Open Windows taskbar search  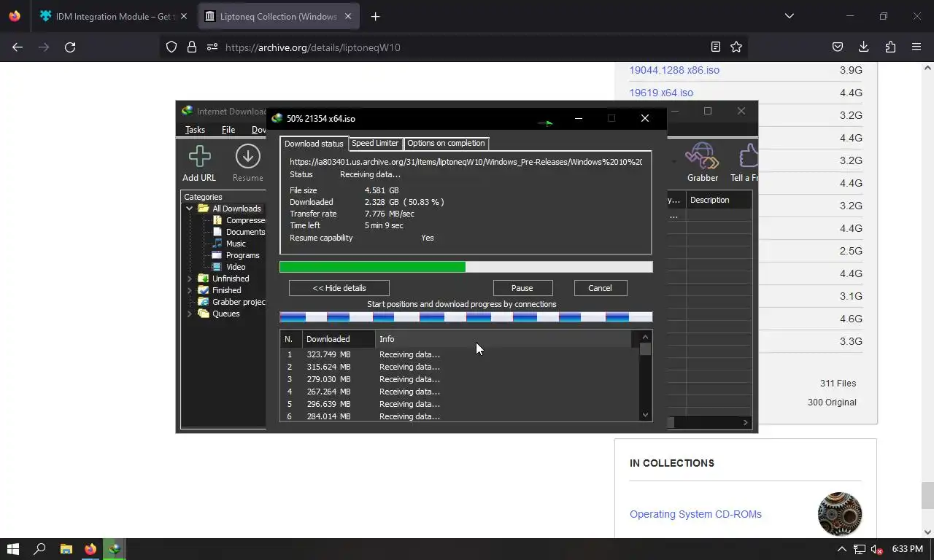[x=40, y=549]
